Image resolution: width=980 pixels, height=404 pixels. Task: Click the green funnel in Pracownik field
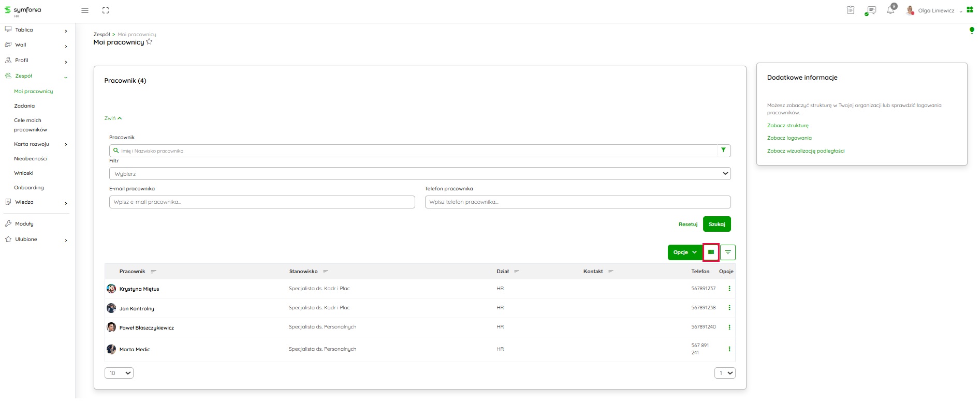pos(723,151)
